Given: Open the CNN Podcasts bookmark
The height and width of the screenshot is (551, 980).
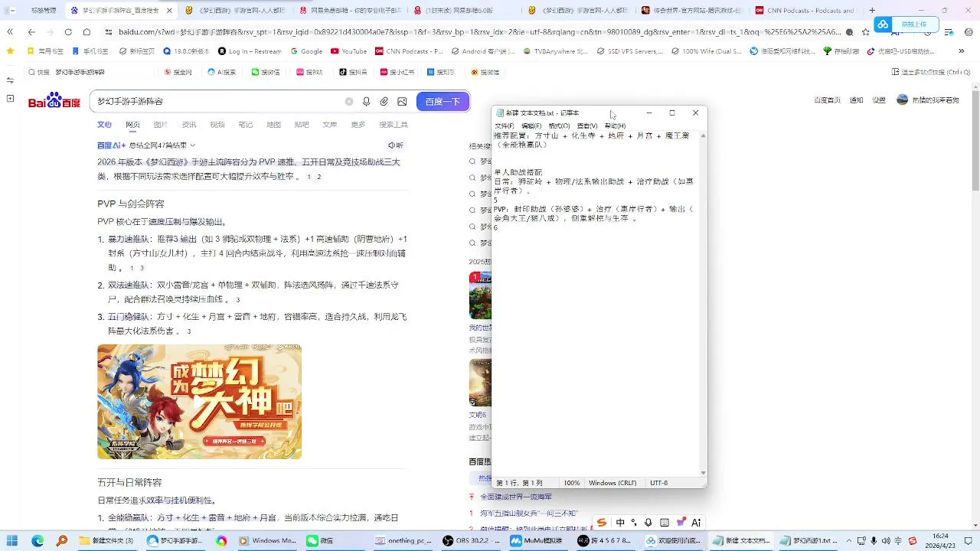Looking at the screenshot, I should click(x=410, y=51).
